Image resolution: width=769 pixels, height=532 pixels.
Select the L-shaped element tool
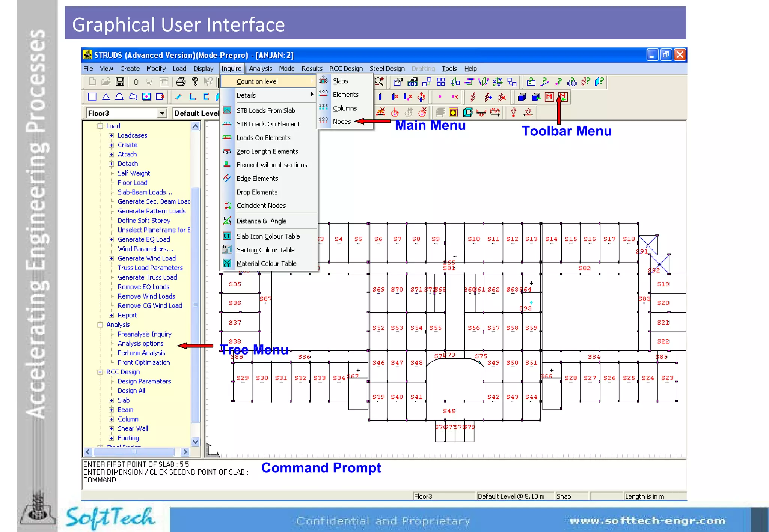pos(192,97)
